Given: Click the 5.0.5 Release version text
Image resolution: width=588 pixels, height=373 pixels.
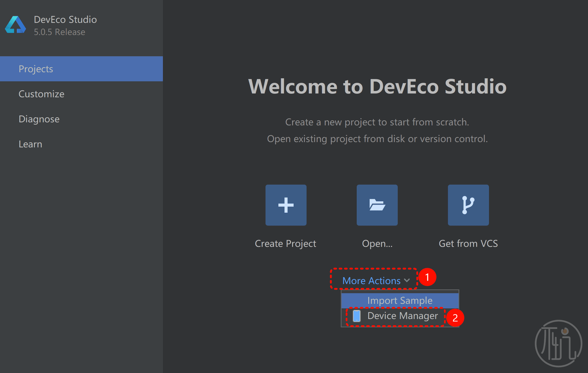Looking at the screenshot, I should [x=59, y=32].
